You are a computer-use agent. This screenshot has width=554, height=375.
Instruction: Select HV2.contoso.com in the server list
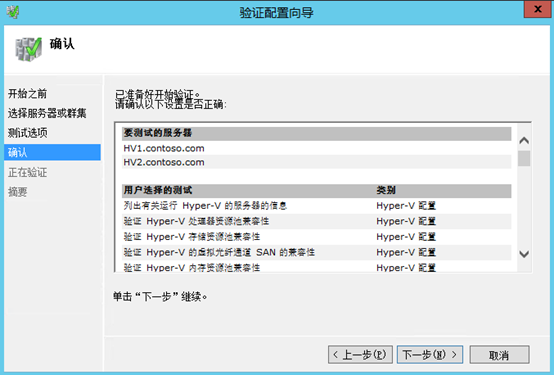[317, 162]
